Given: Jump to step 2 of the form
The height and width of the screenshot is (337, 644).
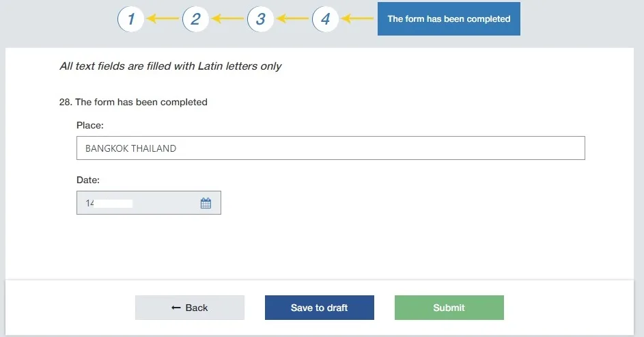Looking at the screenshot, I should pos(195,19).
